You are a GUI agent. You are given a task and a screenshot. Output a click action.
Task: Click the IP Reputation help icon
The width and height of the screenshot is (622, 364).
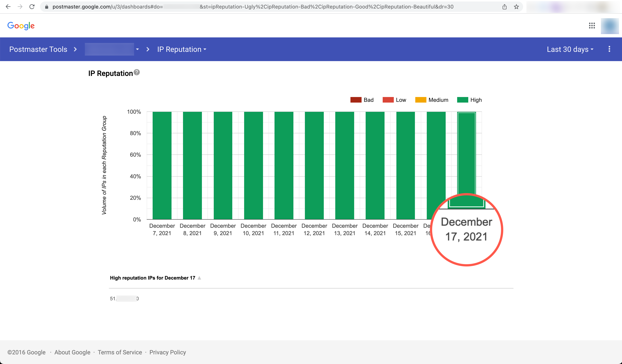137,73
